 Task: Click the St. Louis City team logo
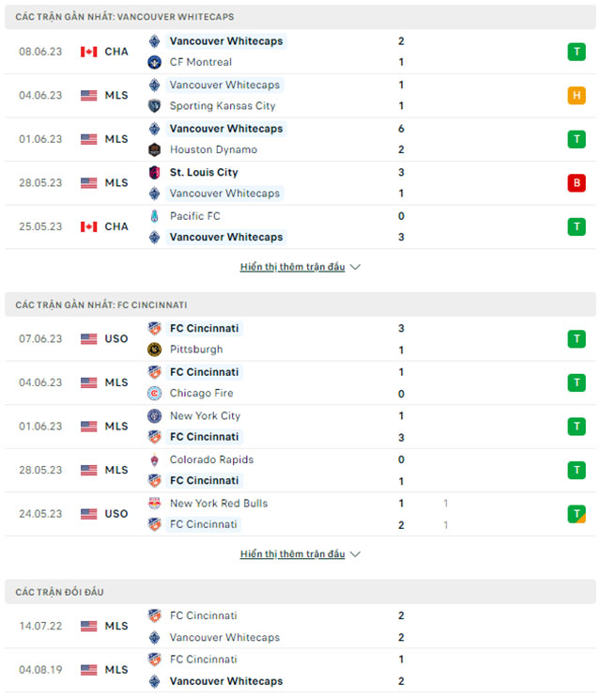tap(155, 172)
